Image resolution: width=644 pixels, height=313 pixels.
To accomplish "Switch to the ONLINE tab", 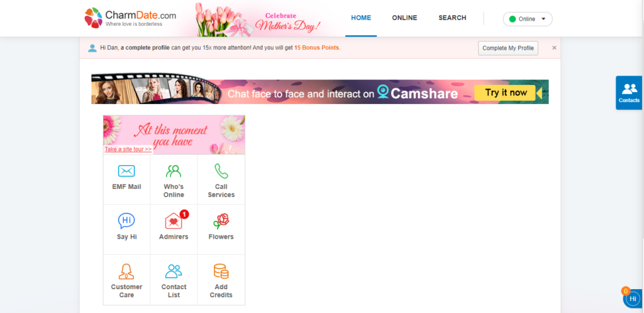I will click(404, 18).
